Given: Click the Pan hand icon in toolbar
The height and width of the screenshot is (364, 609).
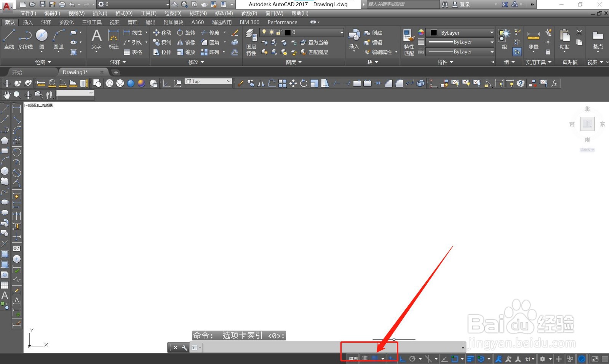Looking at the screenshot, I should [x=6, y=94].
